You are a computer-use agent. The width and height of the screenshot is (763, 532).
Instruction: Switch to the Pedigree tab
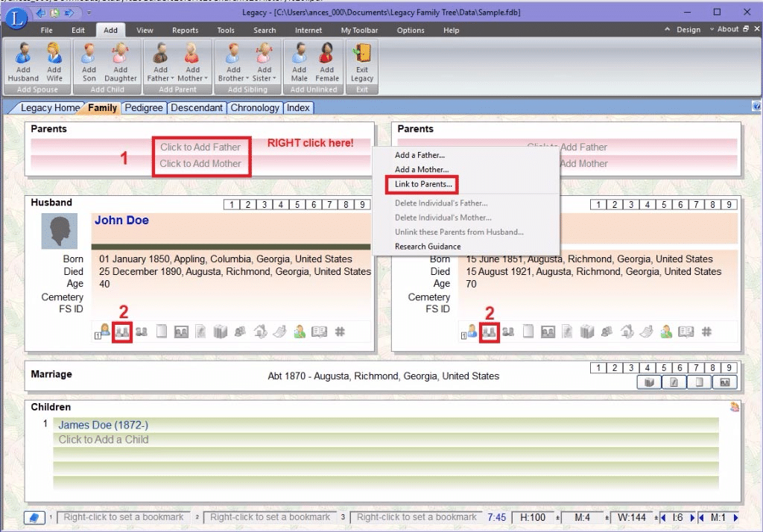click(144, 107)
